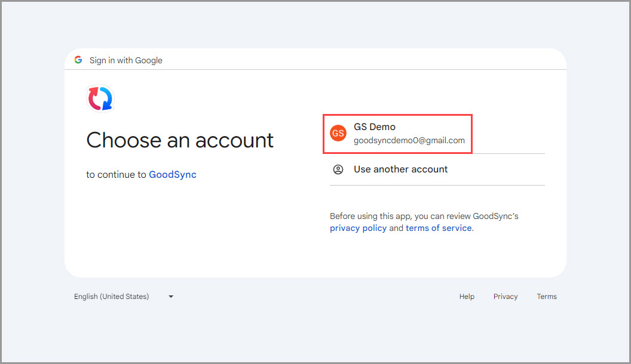Click the red-highlighted account box
This screenshot has height=364, width=631.
pos(397,133)
